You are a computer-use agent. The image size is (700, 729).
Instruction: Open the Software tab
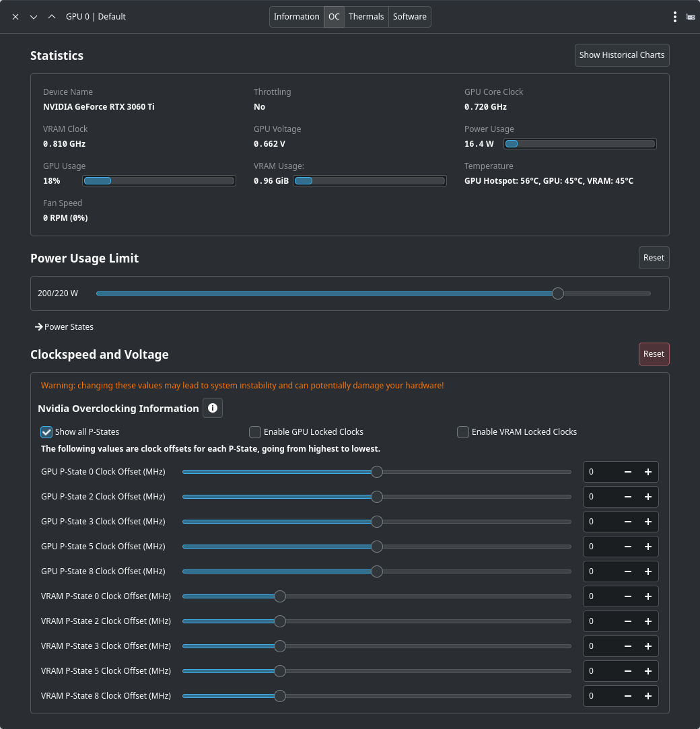409,17
